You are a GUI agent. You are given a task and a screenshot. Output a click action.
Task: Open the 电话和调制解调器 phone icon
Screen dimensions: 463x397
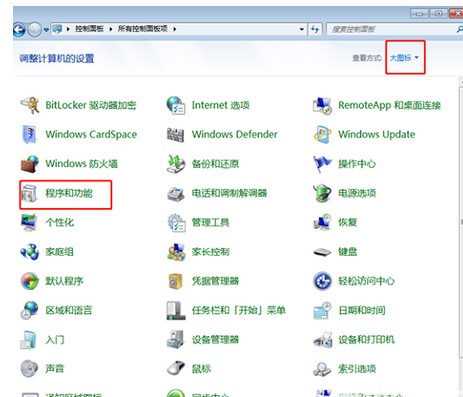tap(176, 194)
